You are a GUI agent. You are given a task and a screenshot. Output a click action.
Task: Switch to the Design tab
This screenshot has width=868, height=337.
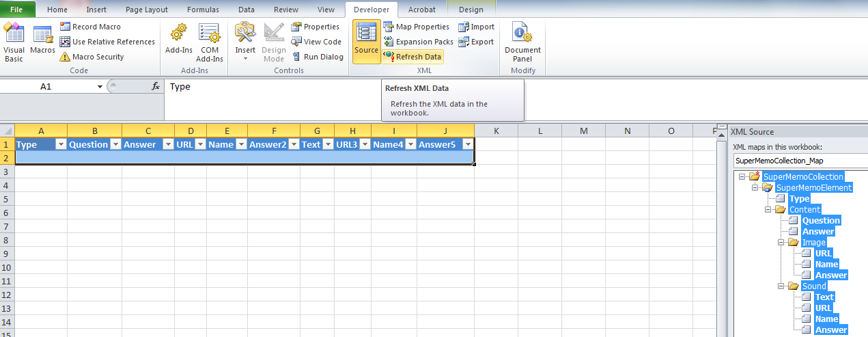point(471,10)
